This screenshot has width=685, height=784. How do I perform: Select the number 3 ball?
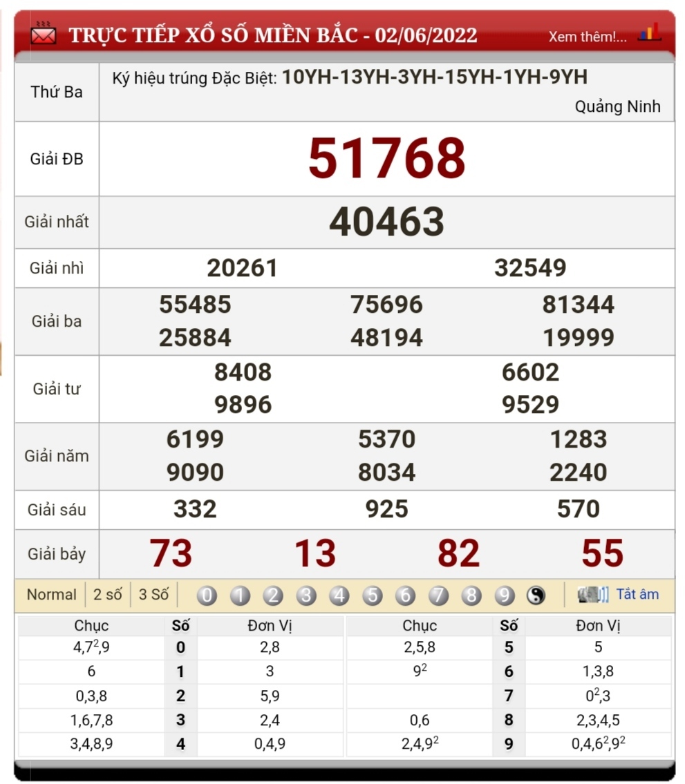pos(306,595)
